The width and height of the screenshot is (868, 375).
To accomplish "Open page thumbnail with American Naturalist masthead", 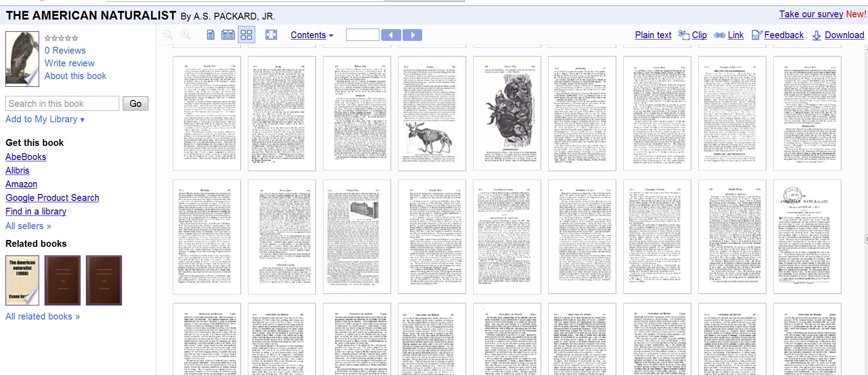I will pos(807,237).
